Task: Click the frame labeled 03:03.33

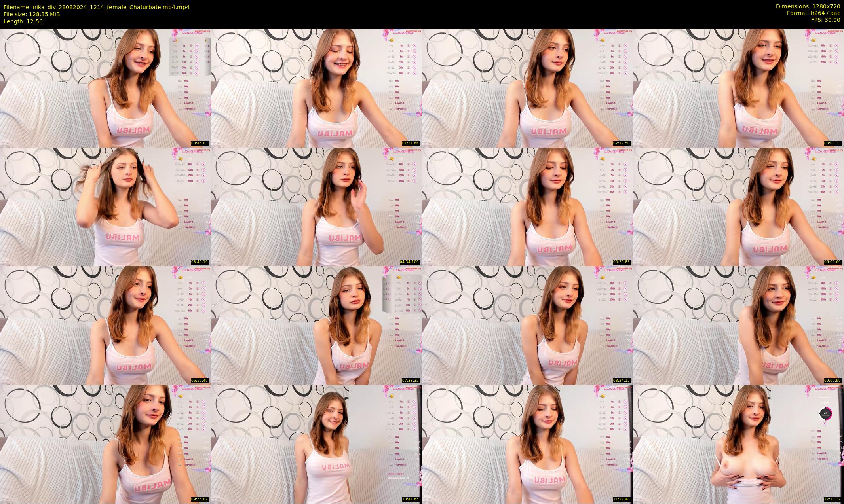Action: (x=738, y=88)
